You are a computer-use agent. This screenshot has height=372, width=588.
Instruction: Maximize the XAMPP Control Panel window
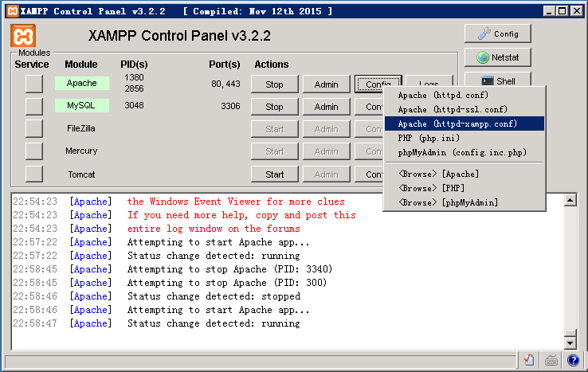click(563, 11)
